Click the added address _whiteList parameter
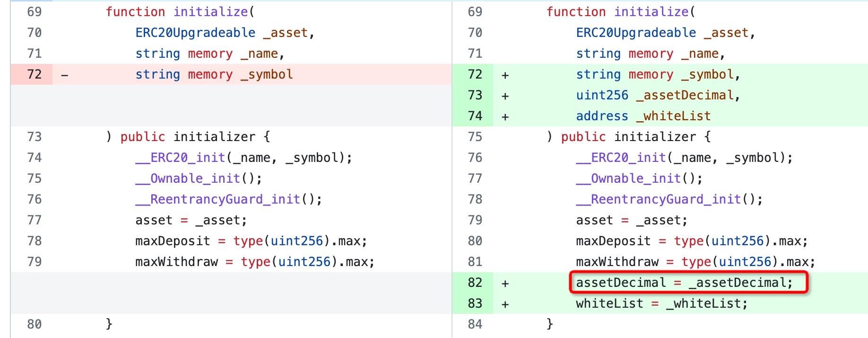The height and width of the screenshot is (338, 868). tap(643, 116)
